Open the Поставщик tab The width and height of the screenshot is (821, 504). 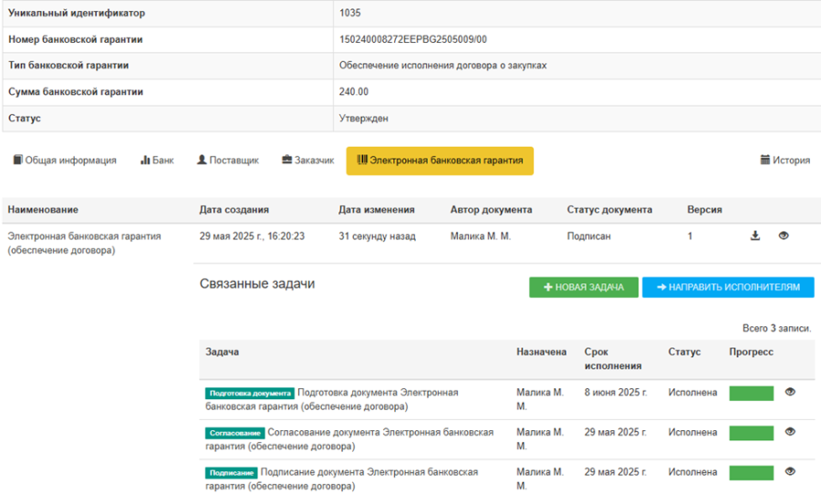[x=228, y=160]
